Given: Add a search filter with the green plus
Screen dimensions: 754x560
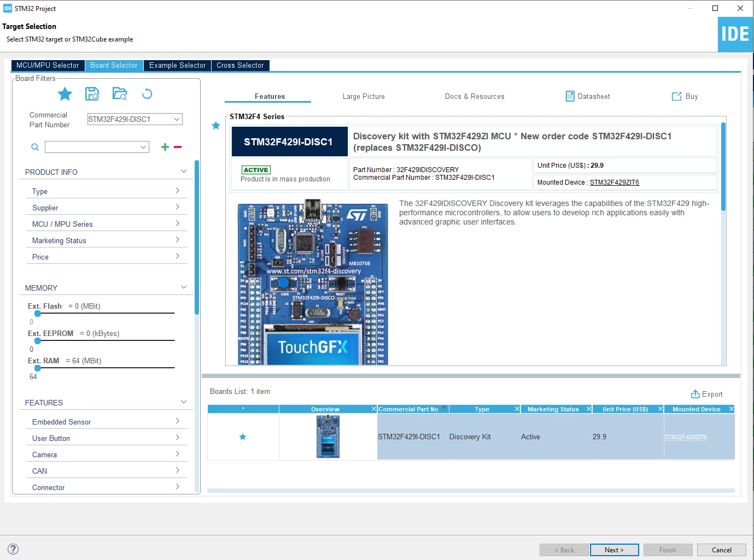Looking at the screenshot, I should (x=165, y=147).
